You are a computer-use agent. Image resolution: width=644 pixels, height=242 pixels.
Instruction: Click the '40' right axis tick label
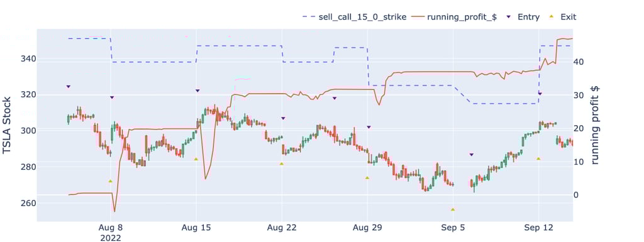coord(579,62)
